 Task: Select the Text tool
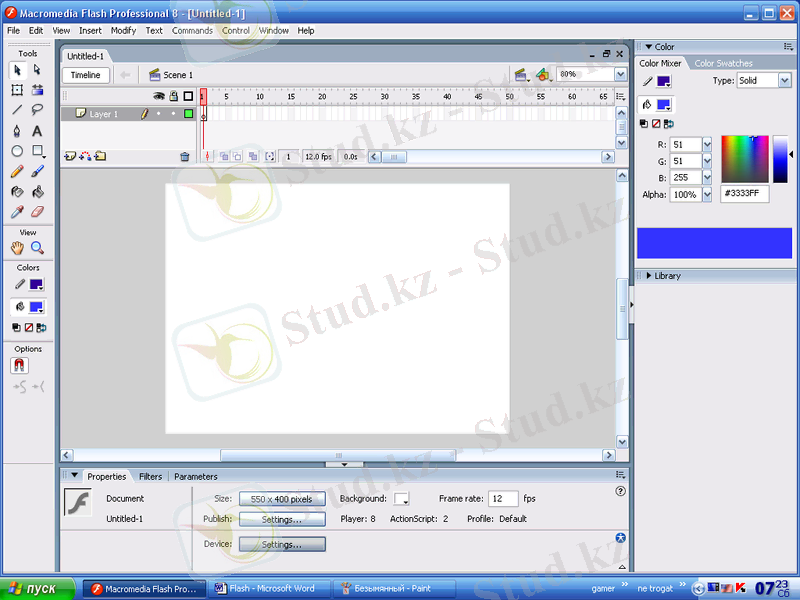tap(37, 131)
